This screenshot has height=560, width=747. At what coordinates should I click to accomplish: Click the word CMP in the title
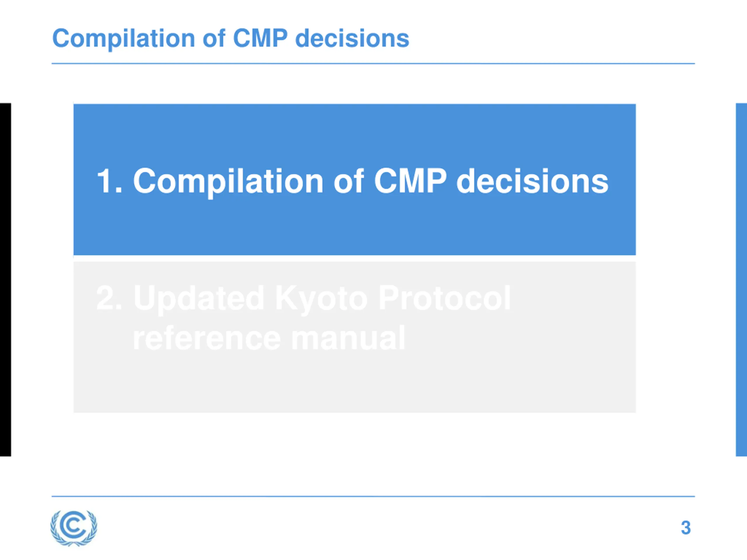pos(260,38)
